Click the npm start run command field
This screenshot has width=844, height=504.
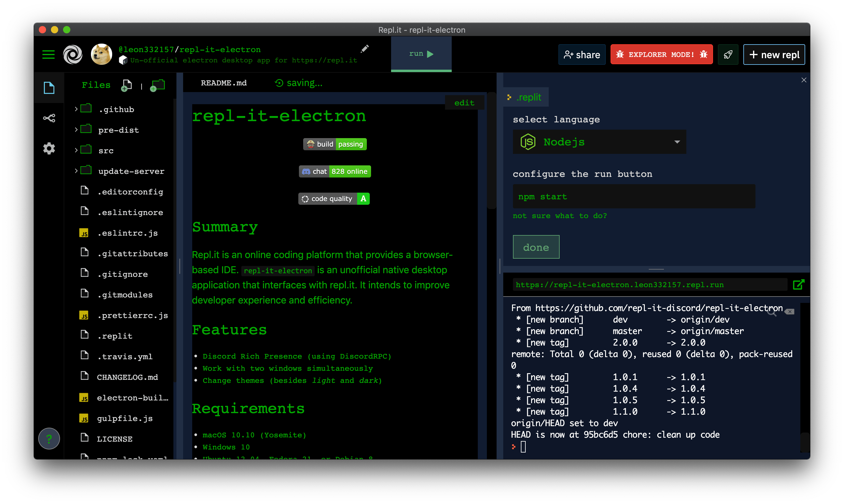coord(634,196)
